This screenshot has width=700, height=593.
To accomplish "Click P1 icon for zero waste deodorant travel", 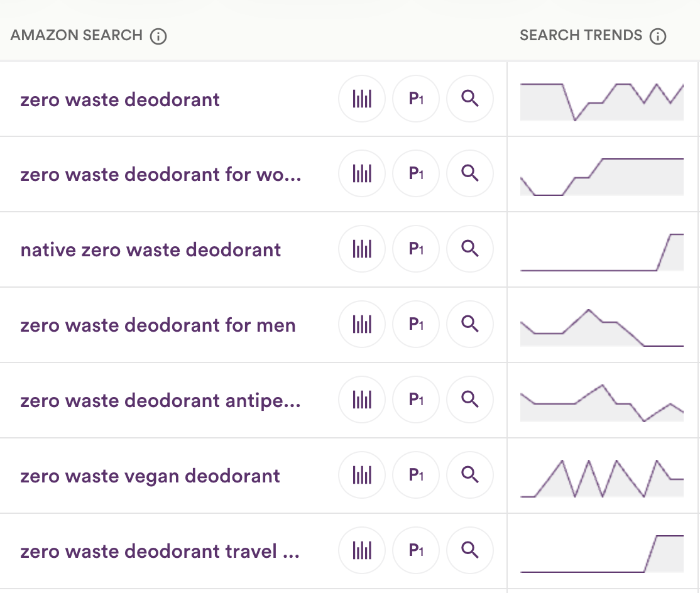I will click(415, 551).
